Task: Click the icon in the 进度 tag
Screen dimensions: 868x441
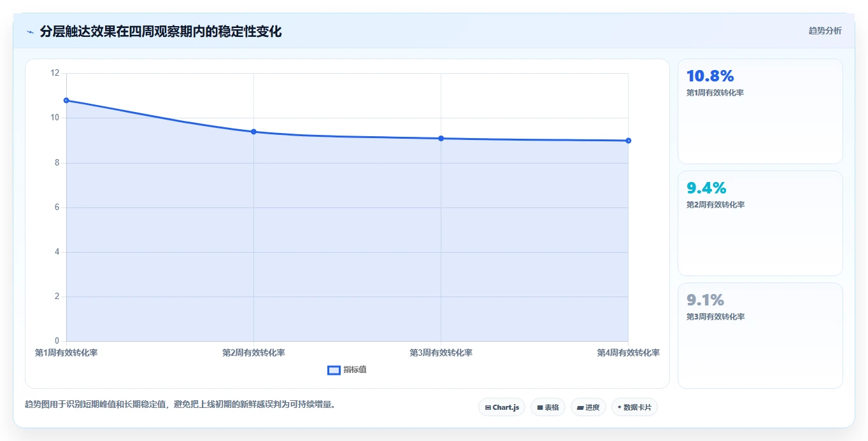Action: pyautogui.click(x=580, y=407)
